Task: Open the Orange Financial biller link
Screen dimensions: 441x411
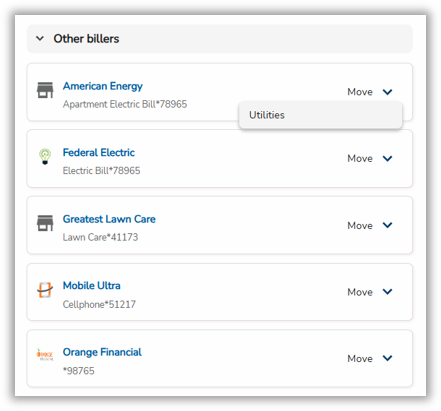Action: [x=102, y=352]
